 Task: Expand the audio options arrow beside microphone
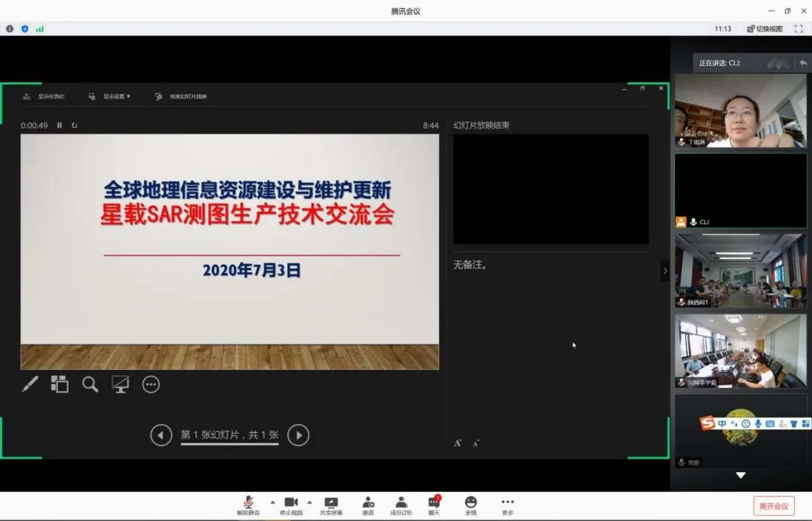tap(272, 502)
